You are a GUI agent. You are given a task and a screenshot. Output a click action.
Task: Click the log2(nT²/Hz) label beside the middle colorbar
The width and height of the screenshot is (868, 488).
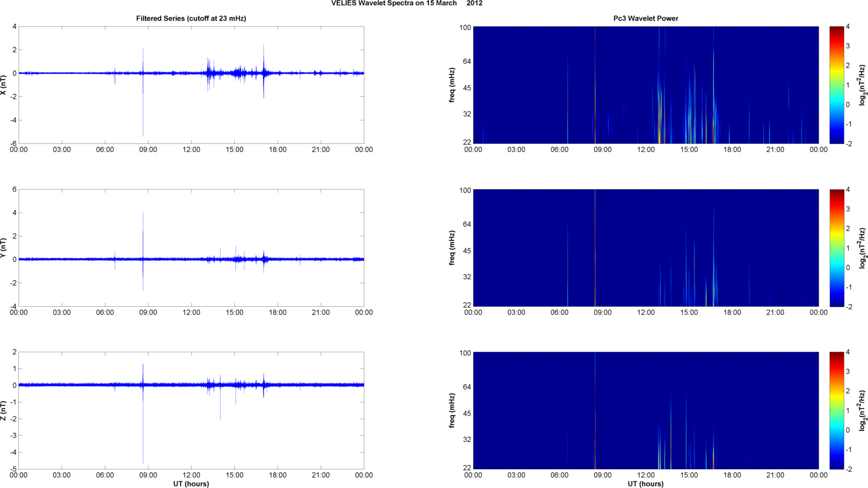[x=862, y=248]
